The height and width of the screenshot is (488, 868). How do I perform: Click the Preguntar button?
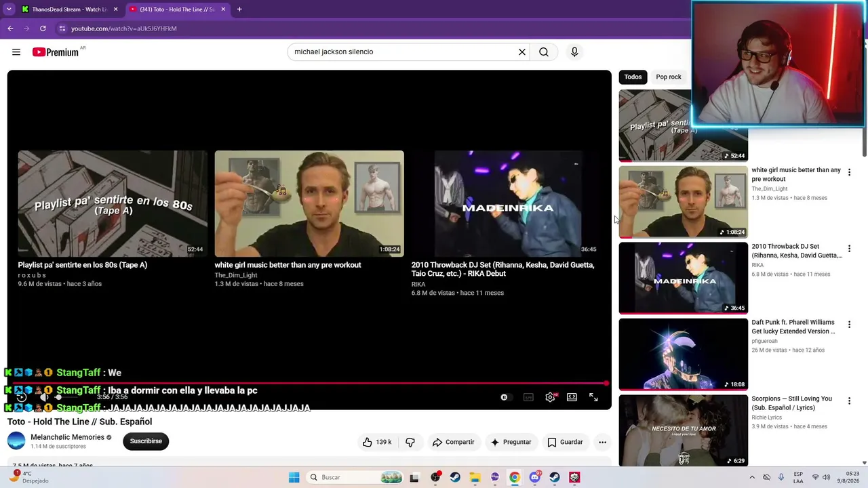(511, 442)
